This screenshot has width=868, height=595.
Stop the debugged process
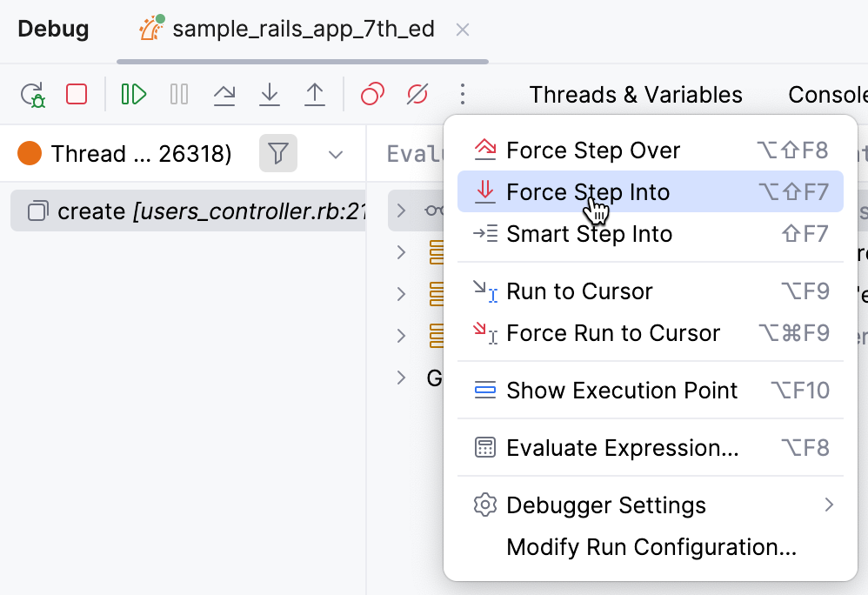[77, 94]
